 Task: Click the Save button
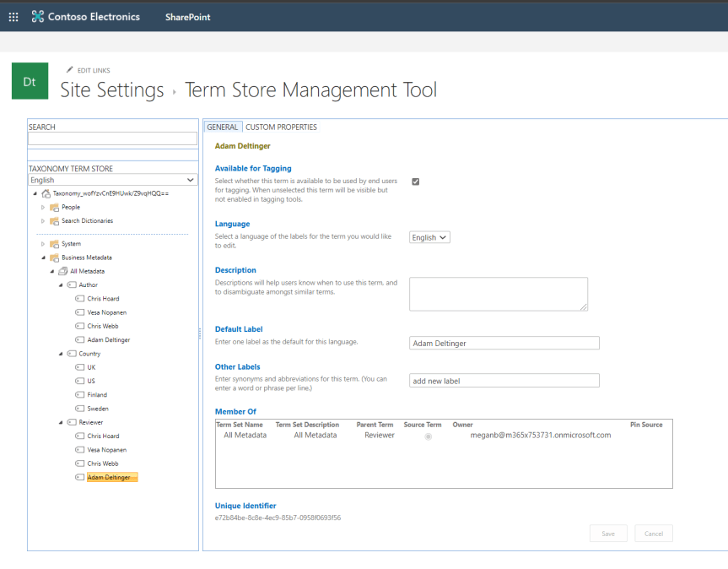click(x=607, y=533)
